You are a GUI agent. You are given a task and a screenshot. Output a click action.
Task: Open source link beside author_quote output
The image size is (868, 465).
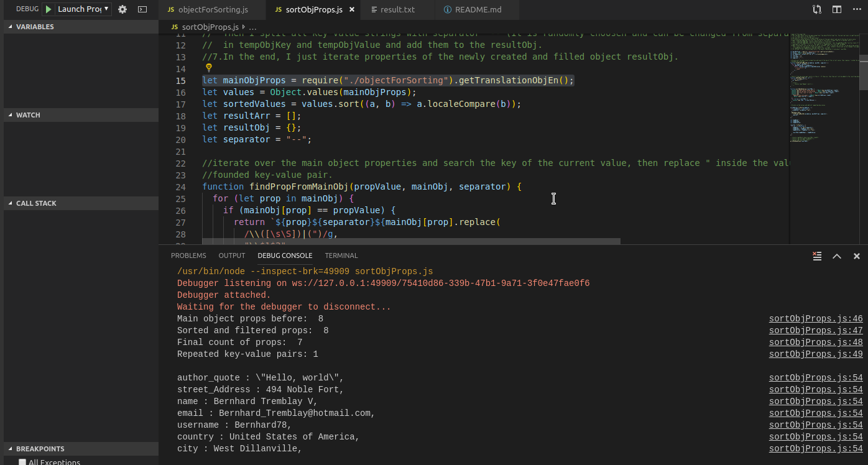tap(816, 378)
